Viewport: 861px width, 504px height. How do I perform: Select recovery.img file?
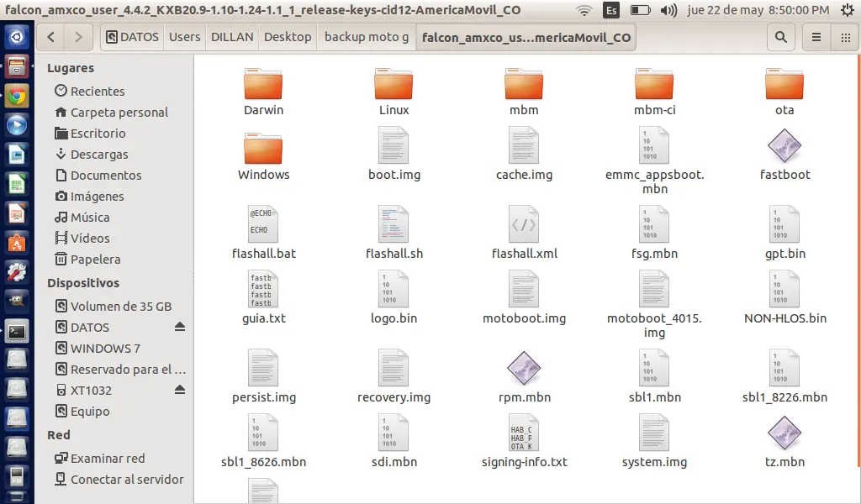[394, 377]
